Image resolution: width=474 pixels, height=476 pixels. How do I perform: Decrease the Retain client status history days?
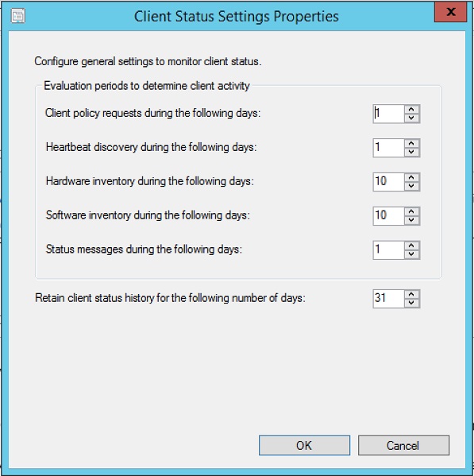[411, 303]
